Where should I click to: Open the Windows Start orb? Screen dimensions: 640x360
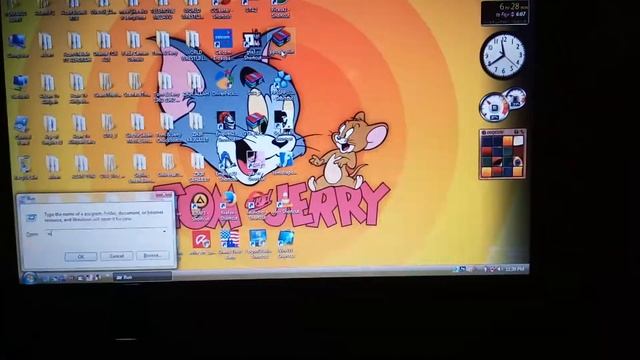click(x=29, y=278)
